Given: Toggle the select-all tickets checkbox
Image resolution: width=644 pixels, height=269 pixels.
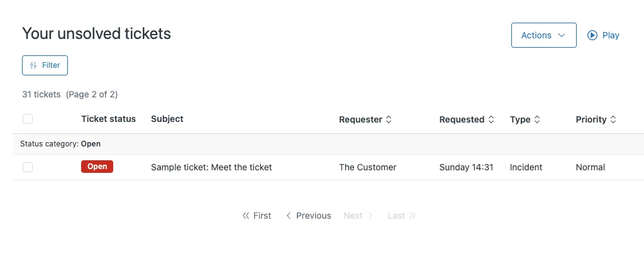Looking at the screenshot, I should tap(28, 119).
